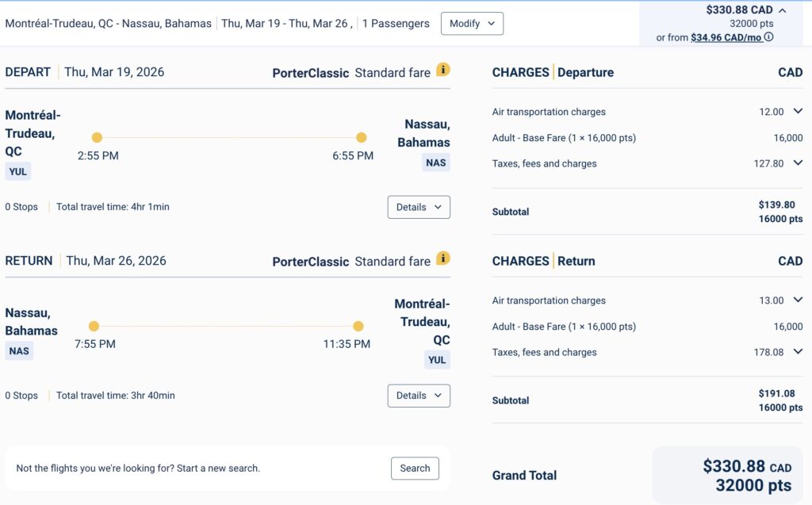Screen dimensions: 812x505
Task: Expand the Departure Air transportation charges row
Action: [x=798, y=112]
